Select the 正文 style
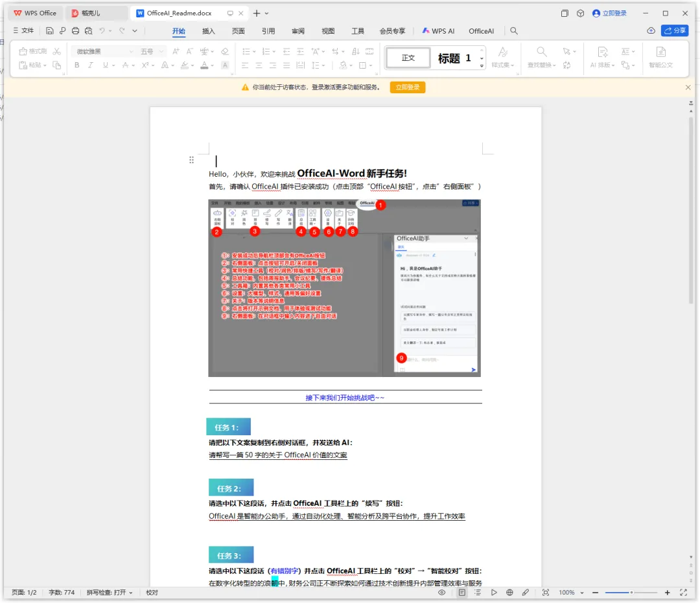This screenshot has height=603, width=700. click(x=408, y=58)
